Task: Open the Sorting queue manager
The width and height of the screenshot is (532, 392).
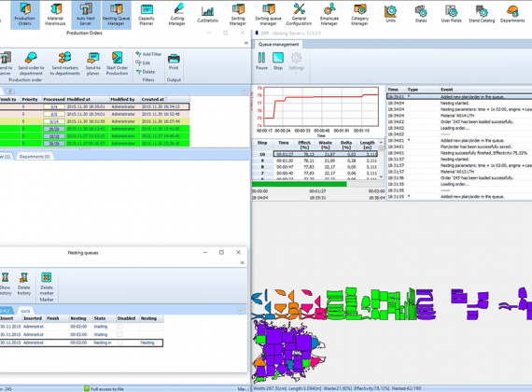Action: 269,15
